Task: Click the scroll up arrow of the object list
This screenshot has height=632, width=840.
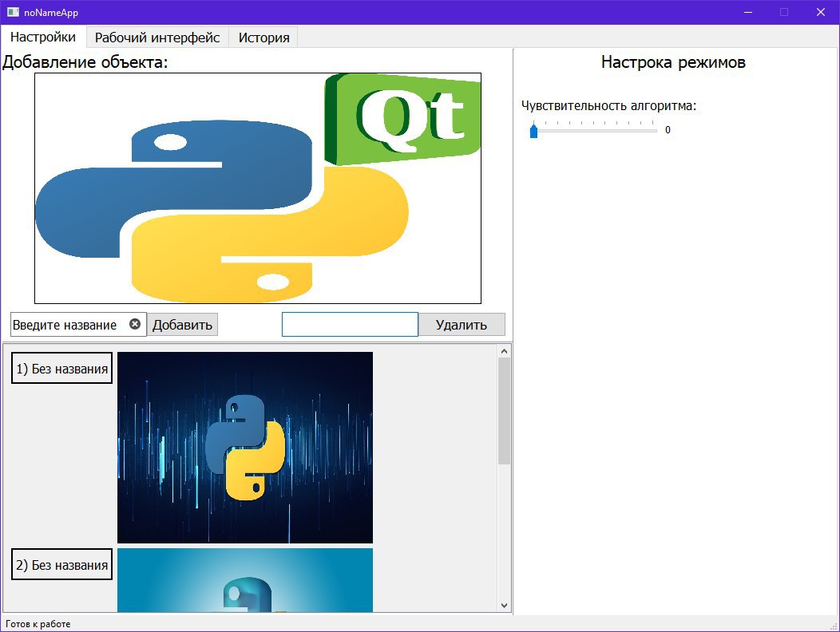Action: coord(504,351)
